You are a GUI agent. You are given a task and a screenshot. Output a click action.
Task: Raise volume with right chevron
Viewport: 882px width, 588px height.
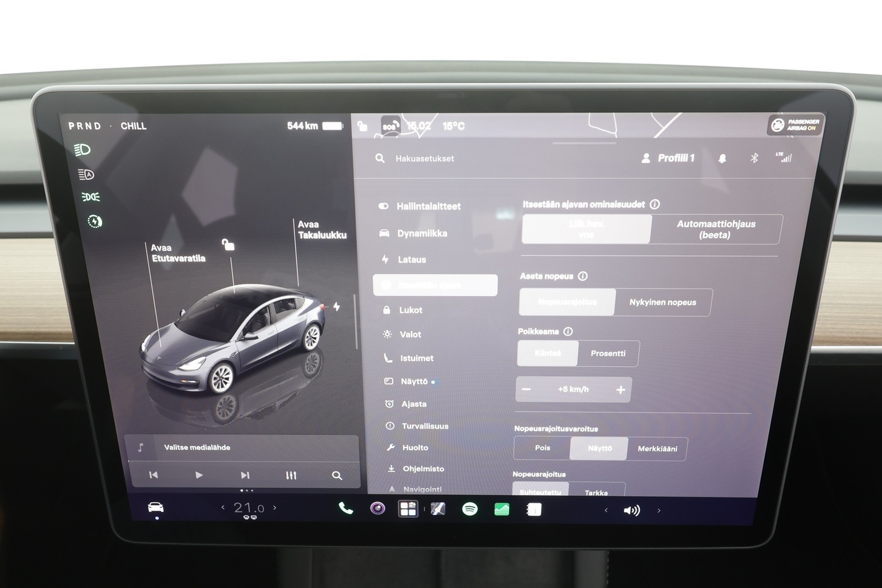659,511
